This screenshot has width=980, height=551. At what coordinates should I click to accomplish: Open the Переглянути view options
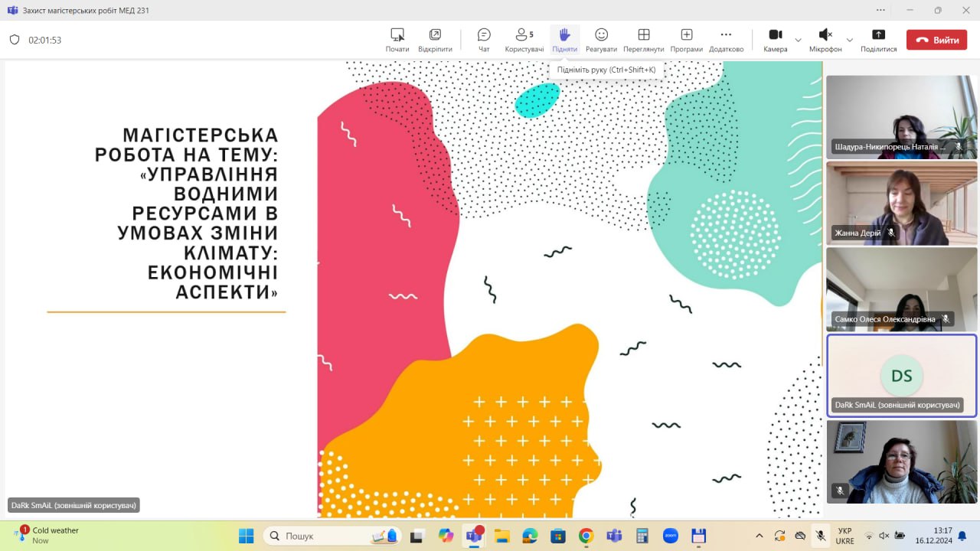coord(643,40)
